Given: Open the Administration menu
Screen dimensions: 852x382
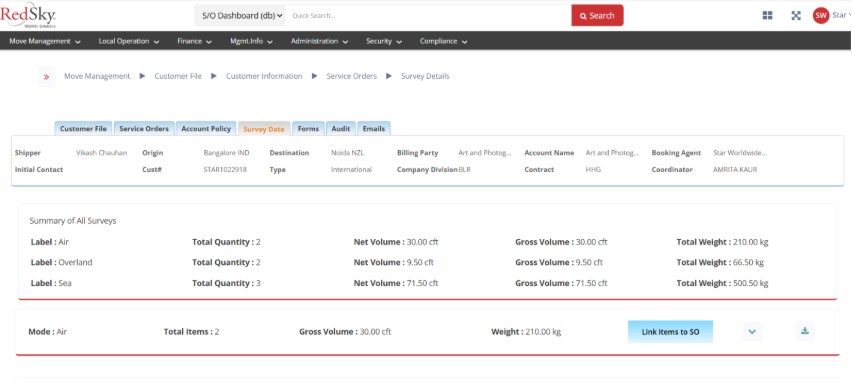Looking at the screenshot, I should [319, 41].
